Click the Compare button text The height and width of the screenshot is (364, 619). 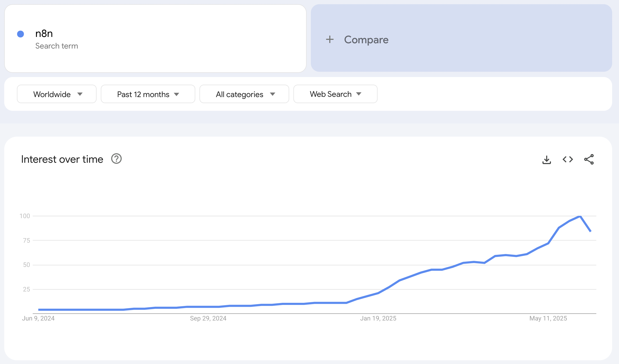coord(366,40)
